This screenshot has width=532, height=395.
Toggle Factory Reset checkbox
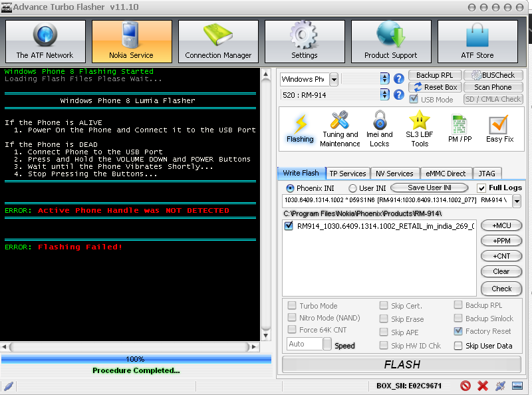[x=458, y=331]
